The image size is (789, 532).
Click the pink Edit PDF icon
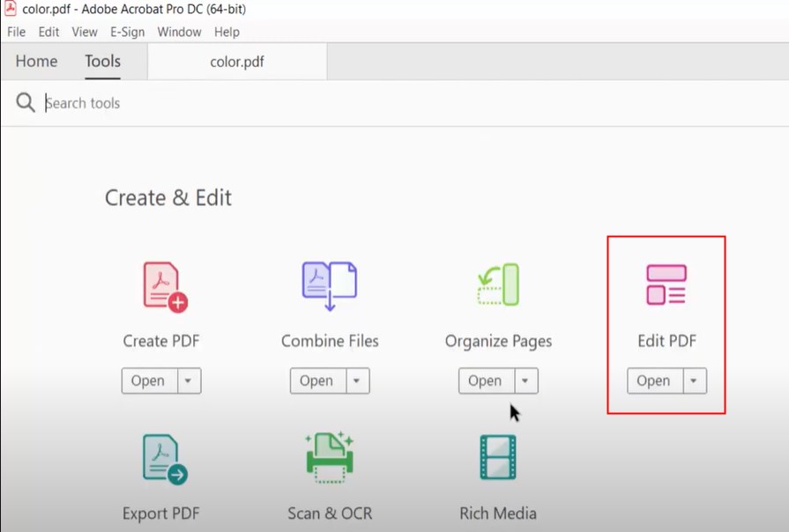pos(666,284)
